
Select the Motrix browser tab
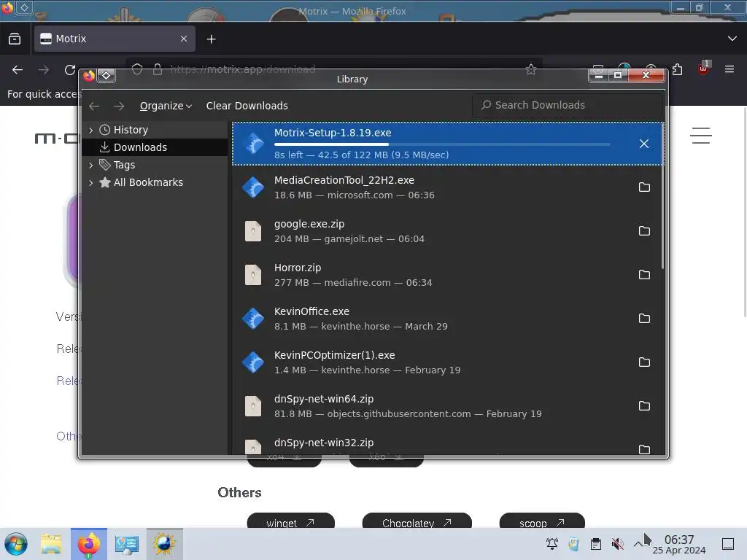pos(115,39)
